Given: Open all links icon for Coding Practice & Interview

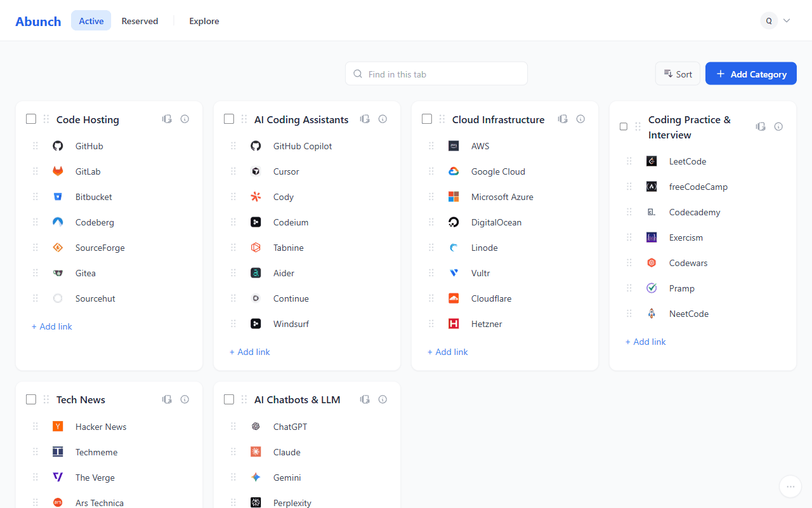Looking at the screenshot, I should click(761, 126).
